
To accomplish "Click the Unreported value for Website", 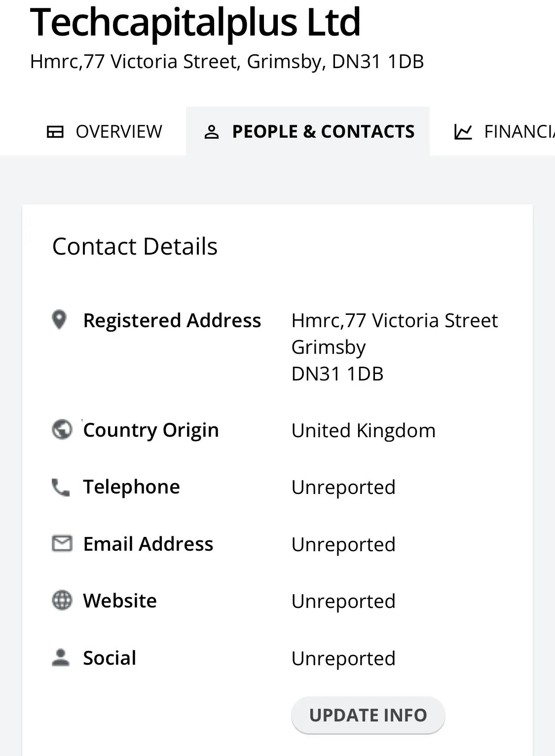I will (x=343, y=602).
